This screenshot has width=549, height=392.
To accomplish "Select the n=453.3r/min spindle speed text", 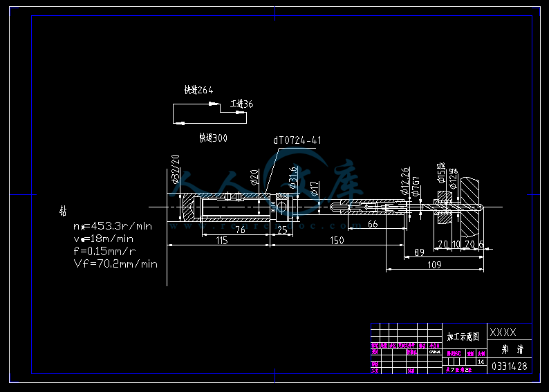I will (113, 226).
